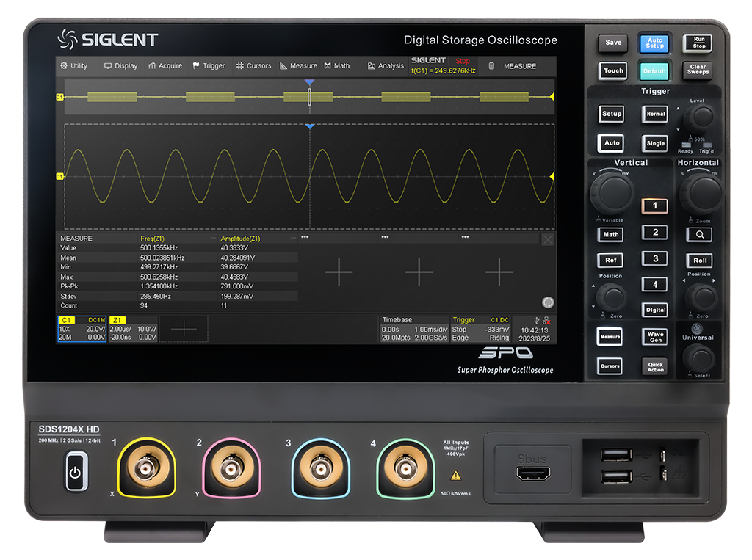Image resolution: width=752 pixels, height=560 pixels.
Task: Select the Freq(Z1) measurement column header
Action: tap(152, 239)
